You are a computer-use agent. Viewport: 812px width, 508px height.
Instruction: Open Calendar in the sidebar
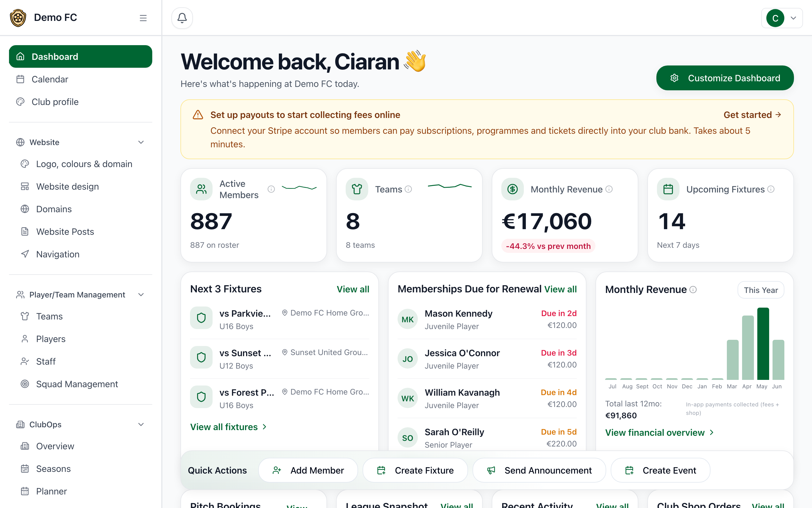[x=81, y=79]
